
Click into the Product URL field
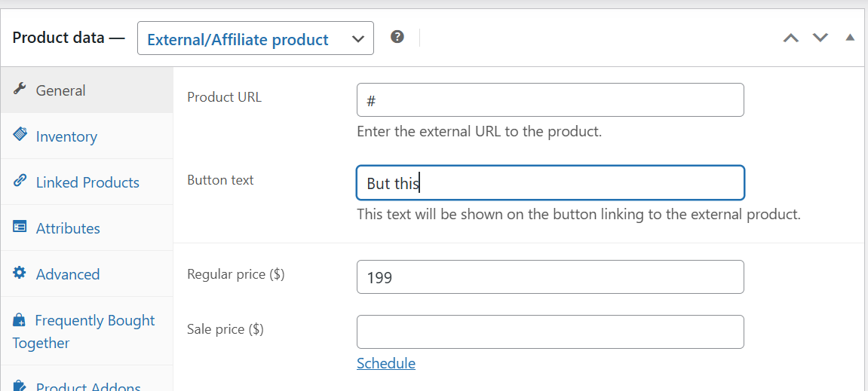tap(551, 100)
